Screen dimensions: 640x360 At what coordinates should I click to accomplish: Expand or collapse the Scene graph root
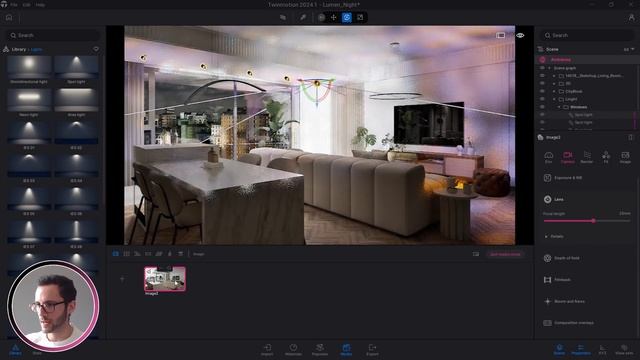(x=549, y=68)
